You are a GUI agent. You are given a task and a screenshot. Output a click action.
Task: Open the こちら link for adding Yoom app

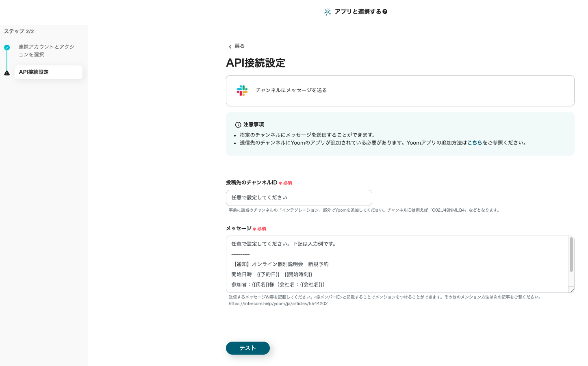pyautogui.click(x=474, y=143)
